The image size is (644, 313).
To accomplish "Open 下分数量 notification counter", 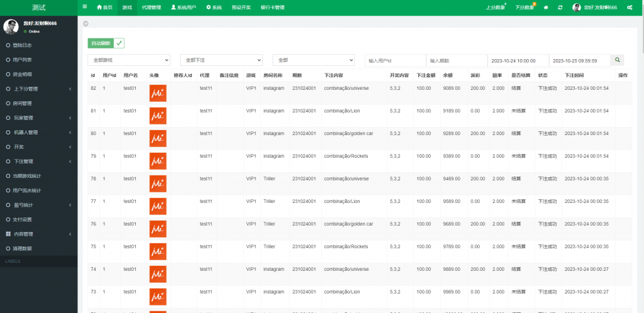I will pos(525,8).
